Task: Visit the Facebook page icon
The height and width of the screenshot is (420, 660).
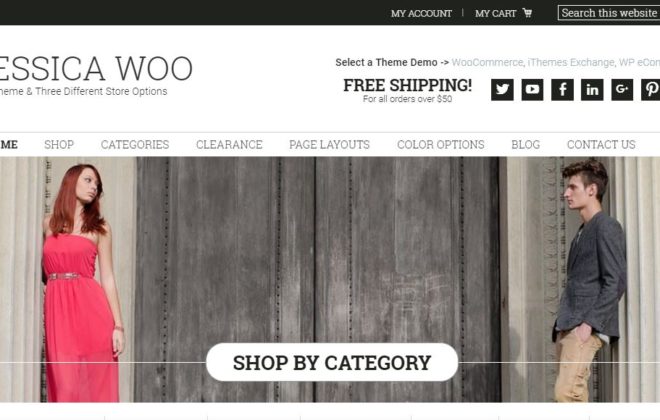Action: pos(562,90)
